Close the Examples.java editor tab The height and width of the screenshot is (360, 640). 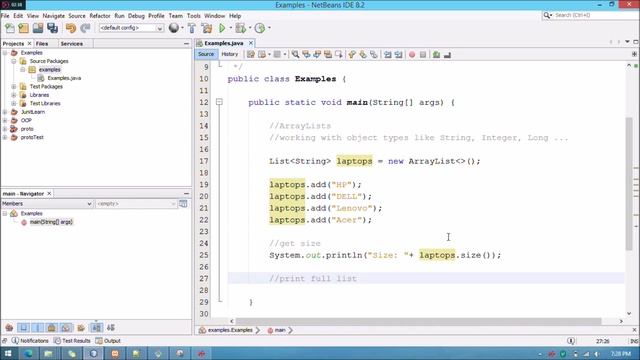251,43
